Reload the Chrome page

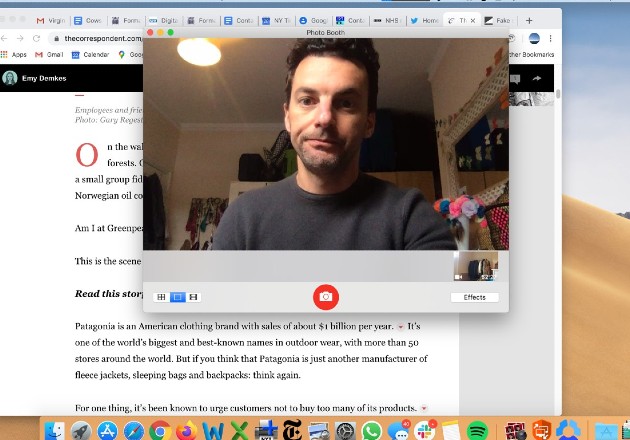click(37, 39)
